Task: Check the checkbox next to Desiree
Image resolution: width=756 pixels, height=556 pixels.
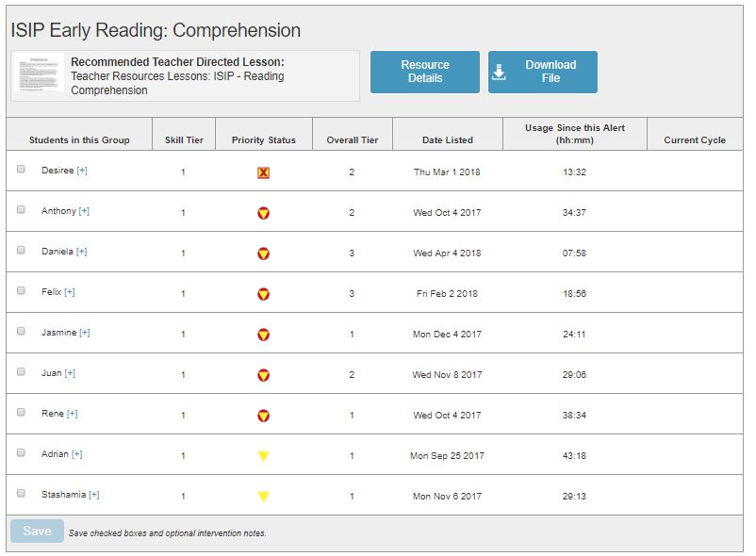Action: [x=21, y=170]
